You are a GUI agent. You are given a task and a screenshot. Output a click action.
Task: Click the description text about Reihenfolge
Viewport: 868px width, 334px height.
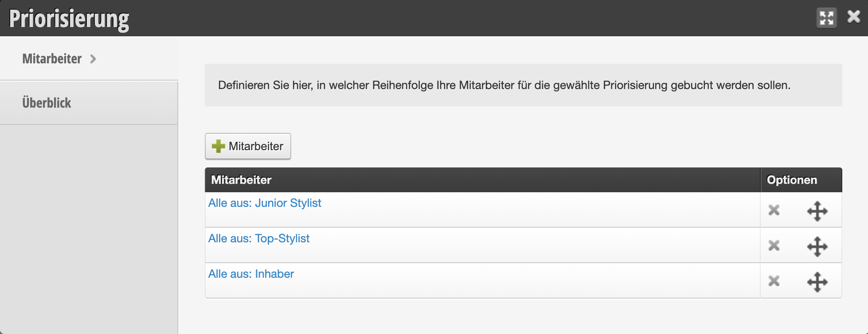click(504, 85)
